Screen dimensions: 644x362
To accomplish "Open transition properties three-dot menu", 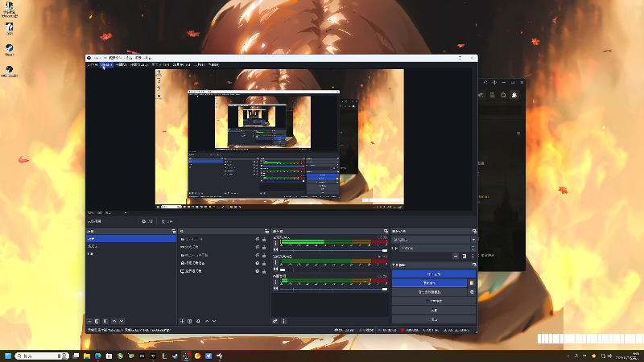I will point(473,256).
